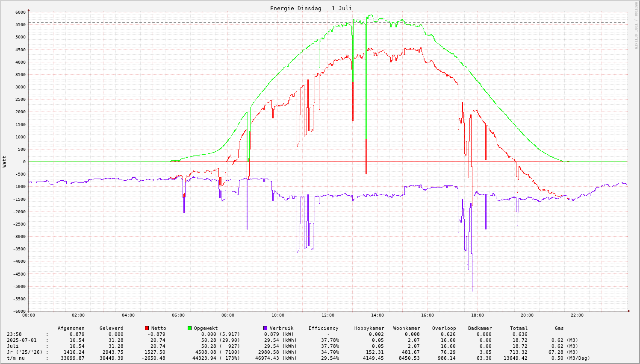The height and width of the screenshot is (364, 640).
Task: Click the 6000 y-axis tick label
Action: (20, 12)
